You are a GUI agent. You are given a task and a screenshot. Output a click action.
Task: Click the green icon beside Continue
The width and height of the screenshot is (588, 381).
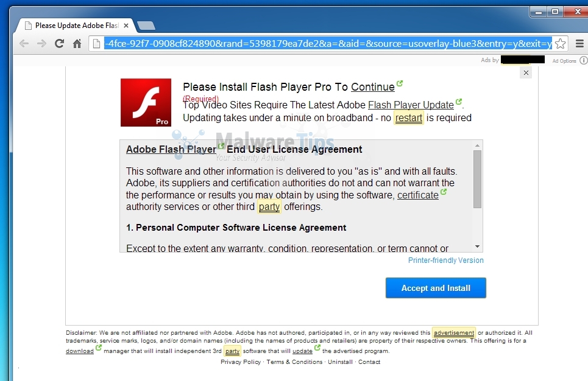tap(400, 83)
